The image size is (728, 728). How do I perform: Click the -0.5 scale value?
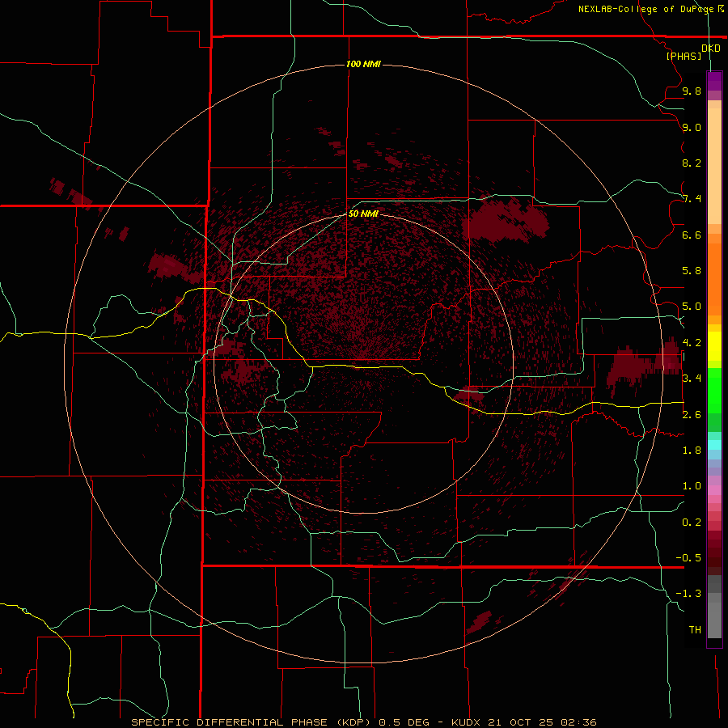(688, 558)
